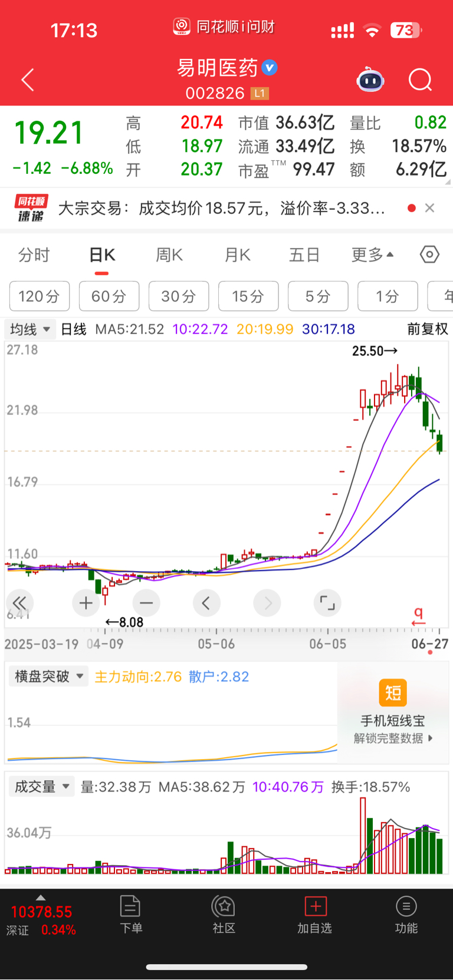Image resolution: width=453 pixels, height=980 pixels.
Task: Expand the 更多 period menu
Action: coord(373,255)
